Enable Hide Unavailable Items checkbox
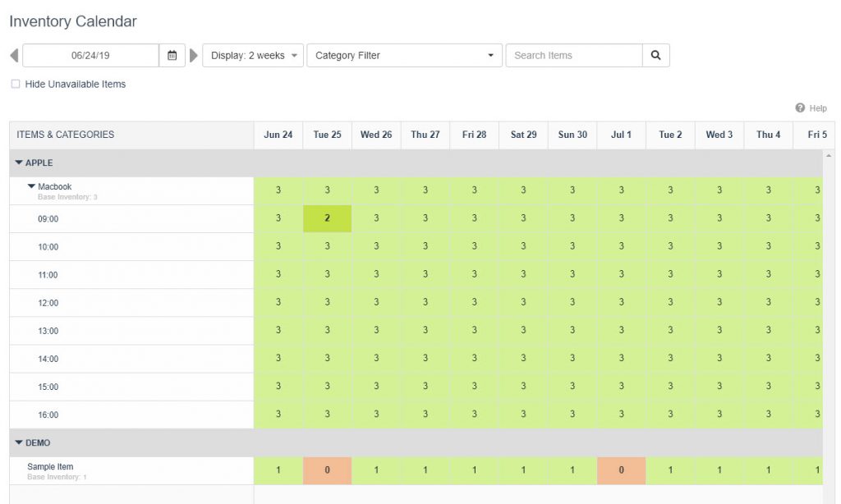This screenshot has width=841, height=504. tap(16, 84)
